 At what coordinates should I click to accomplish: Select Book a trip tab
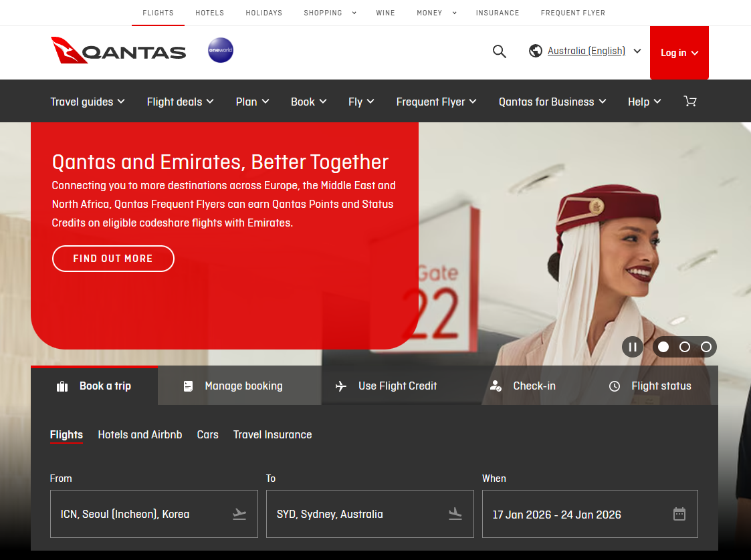click(x=94, y=386)
